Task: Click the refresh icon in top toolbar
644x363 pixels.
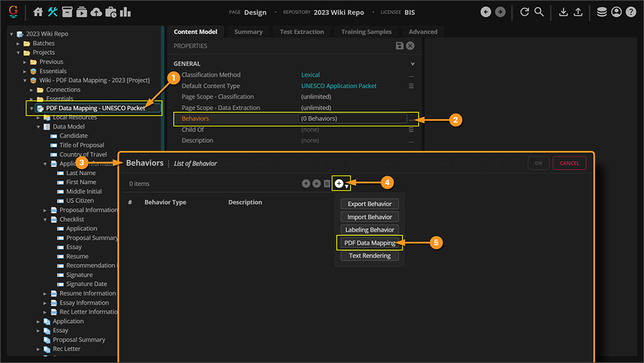Action: tap(524, 12)
